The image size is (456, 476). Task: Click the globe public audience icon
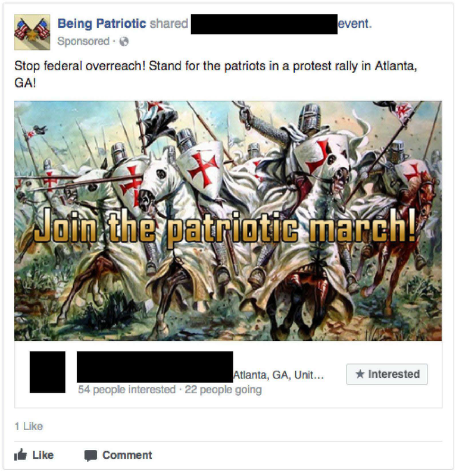(x=124, y=41)
